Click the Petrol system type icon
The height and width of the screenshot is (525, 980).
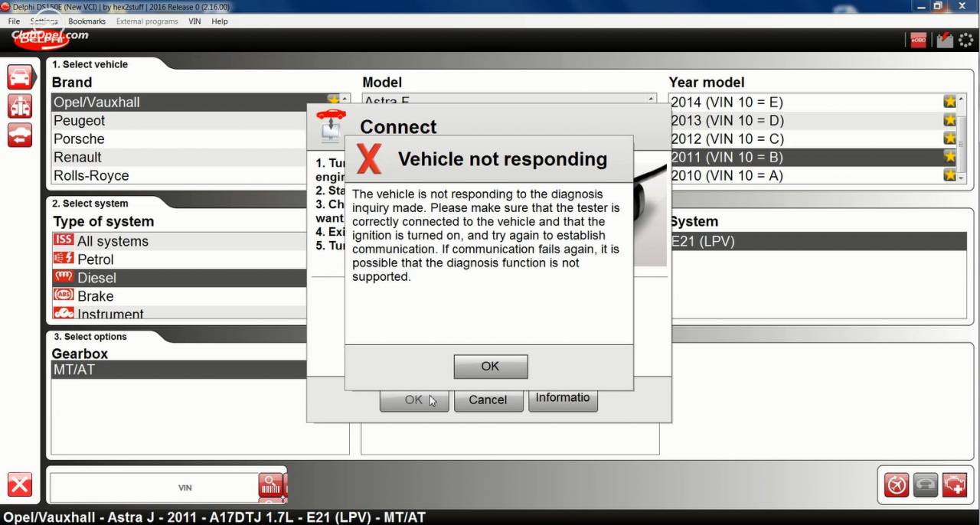(x=64, y=259)
